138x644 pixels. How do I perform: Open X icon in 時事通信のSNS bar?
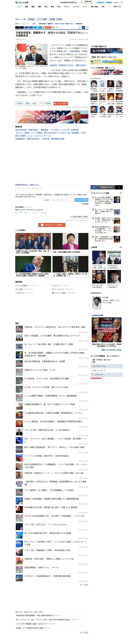pos(119,187)
